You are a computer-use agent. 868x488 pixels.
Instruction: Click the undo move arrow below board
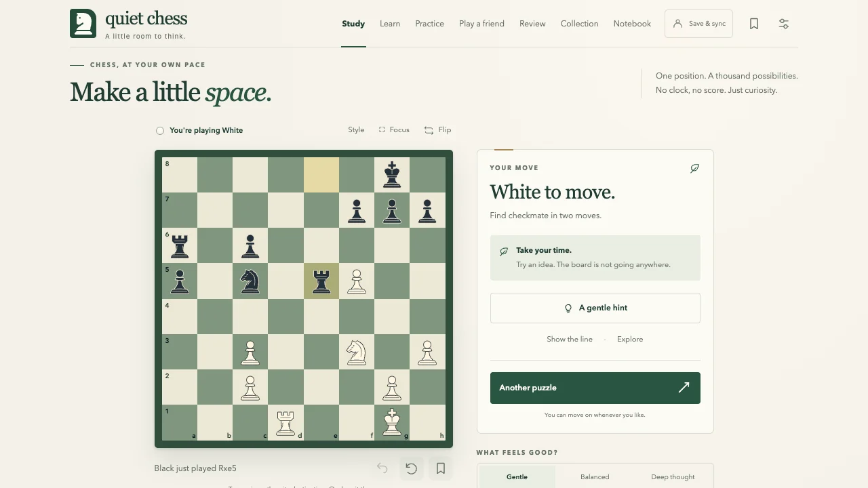(382, 468)
